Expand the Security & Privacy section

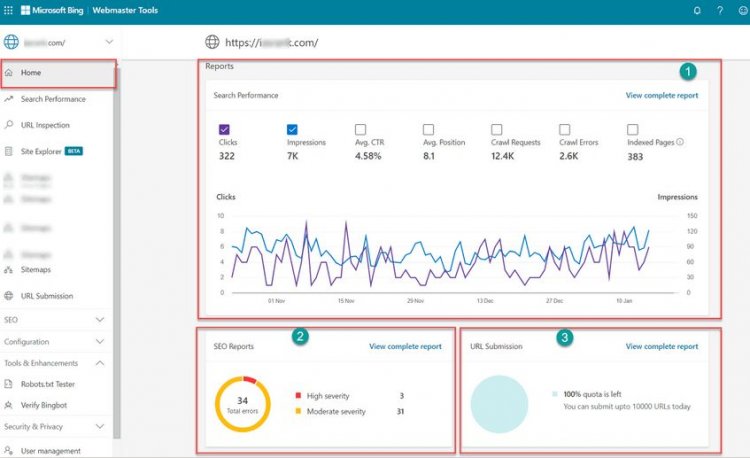coord(100,426)
